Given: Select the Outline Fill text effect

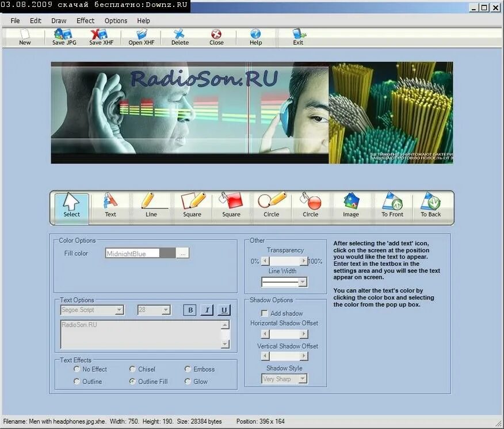Looking at the screenshot, I should coord(132,381).
